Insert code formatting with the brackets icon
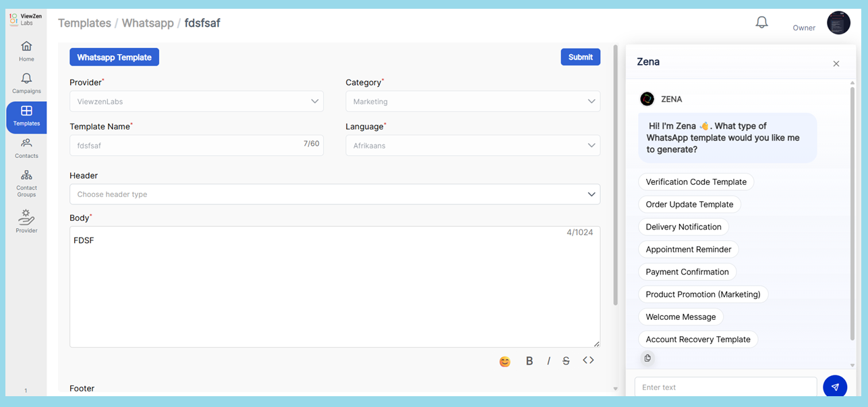The height and width of the screenshot is (407, 868). [588, 360]
